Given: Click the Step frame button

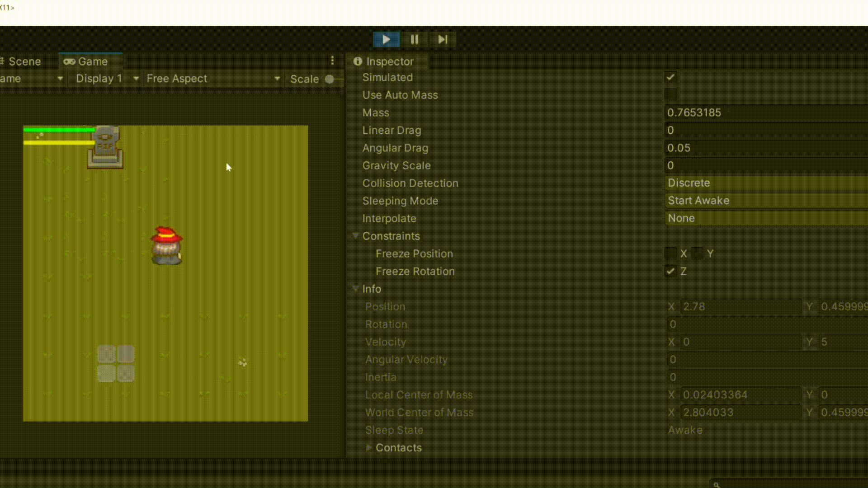Looking at the screenshot, I should [443, 40].
